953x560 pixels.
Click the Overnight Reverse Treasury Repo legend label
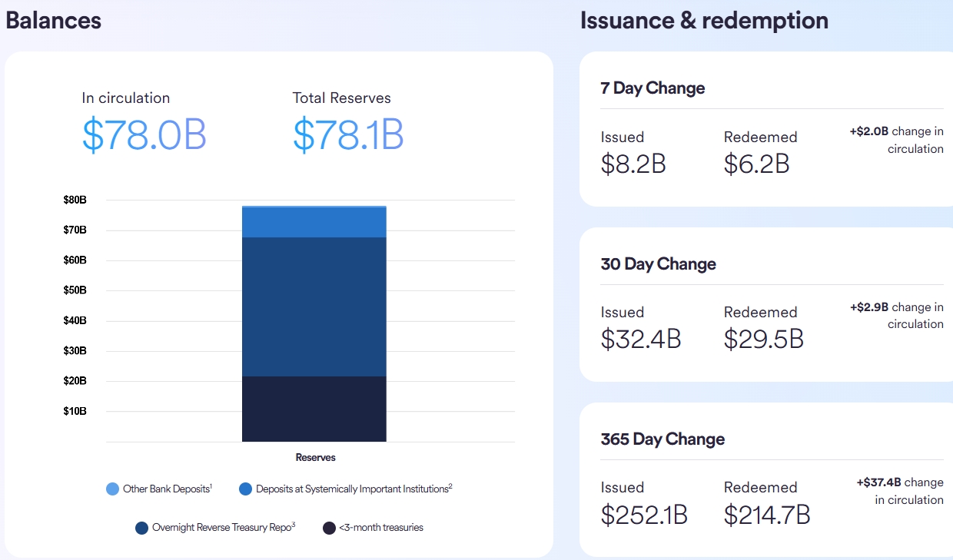click(x=224, y=528)
